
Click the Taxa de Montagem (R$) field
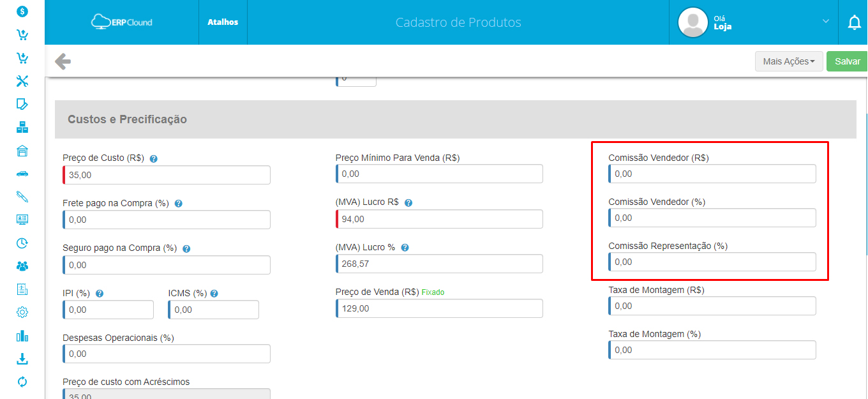coord(712,306)
